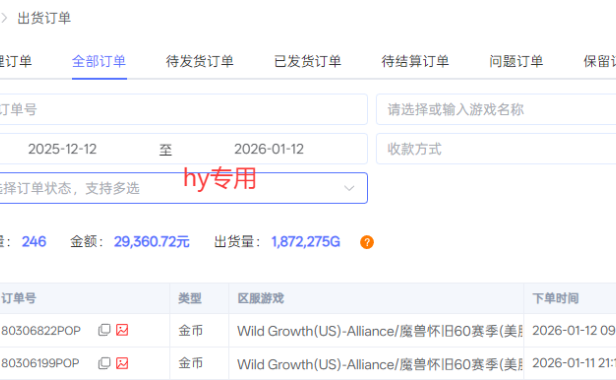The height and width of the screenshot is (380, 616).
Task: Switch to the 待发货订单 tab
Action: point(200,61)
